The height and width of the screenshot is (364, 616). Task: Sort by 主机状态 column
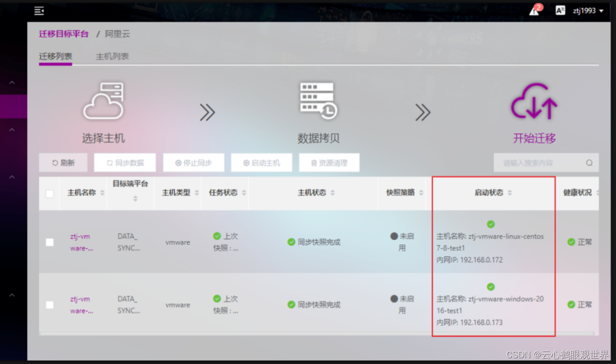pos(332,193)
